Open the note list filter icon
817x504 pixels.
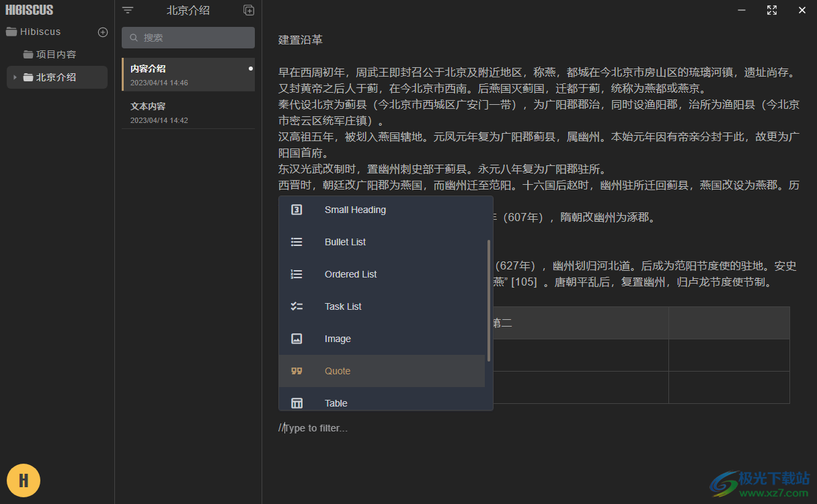pos(127,10)
